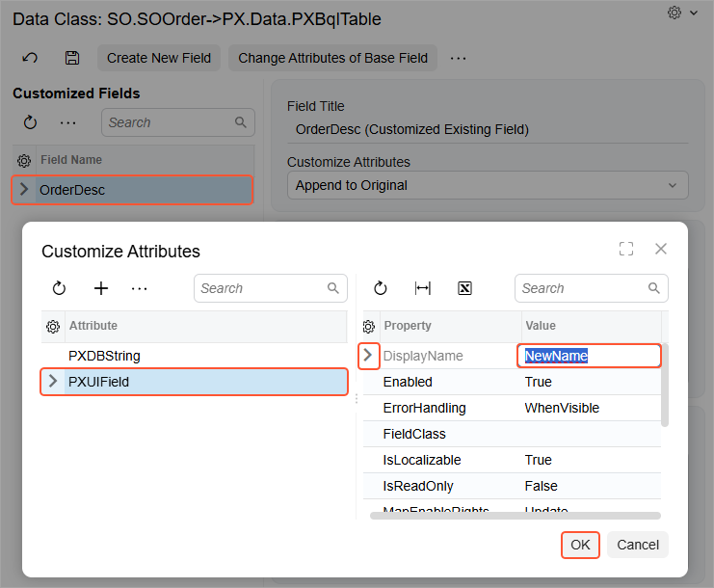This screenshot has width=714, height=588.
Task: Click the IsReadOnly property name
Action: (x=418, y=486)
